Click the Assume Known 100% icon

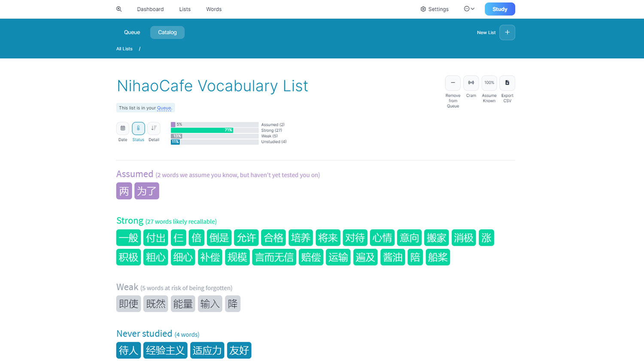[x=489, y=83]
